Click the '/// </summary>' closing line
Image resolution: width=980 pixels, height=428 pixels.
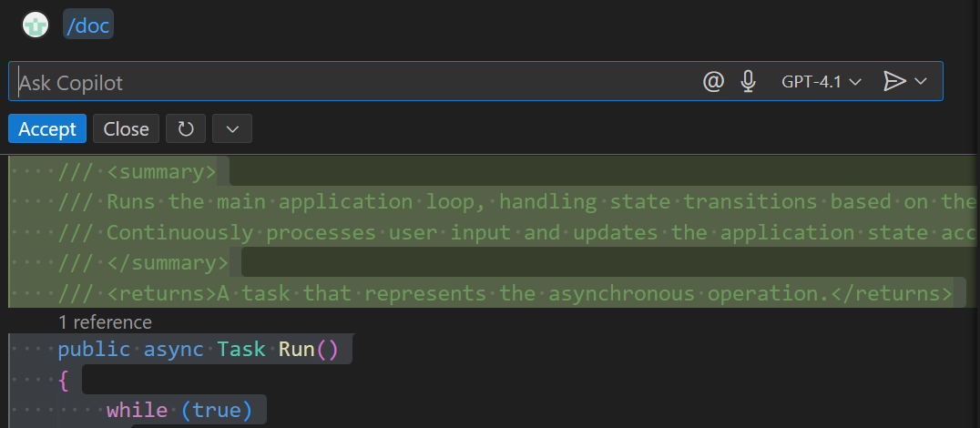(143, 263)
